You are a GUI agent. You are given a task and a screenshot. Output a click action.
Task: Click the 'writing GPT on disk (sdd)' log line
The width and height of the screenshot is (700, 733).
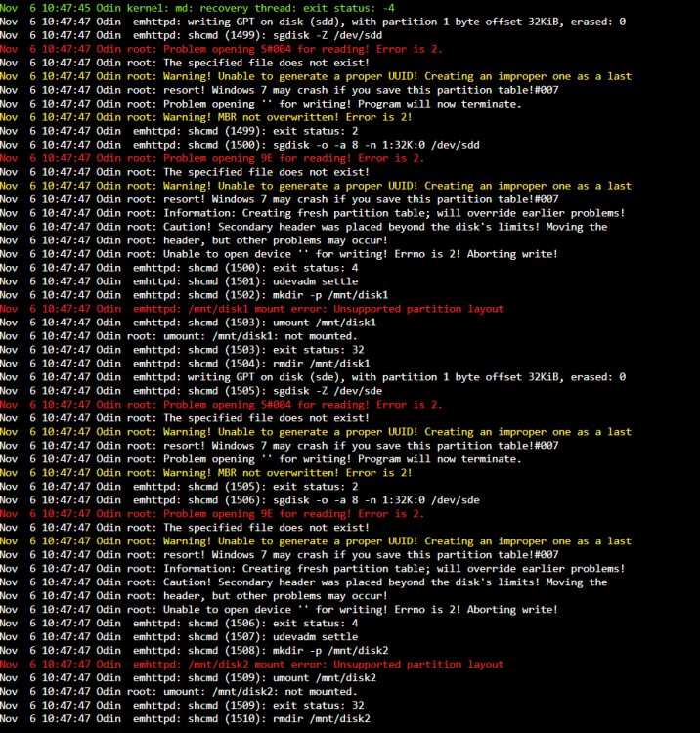(x=313, y=22)
